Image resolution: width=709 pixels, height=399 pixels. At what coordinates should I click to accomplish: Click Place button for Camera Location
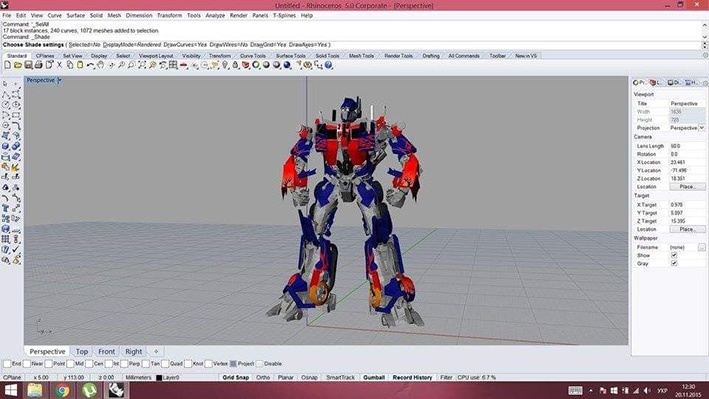tap(687, 187)
